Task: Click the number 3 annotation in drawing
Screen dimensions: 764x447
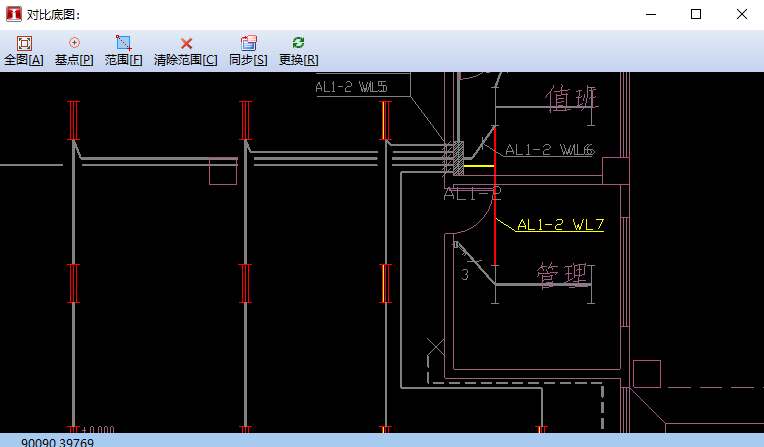Action: [x=465, y=275]
